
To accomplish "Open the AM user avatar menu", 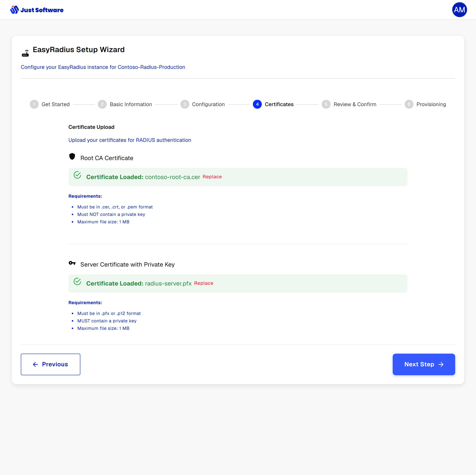I will (x=459, y=10).
